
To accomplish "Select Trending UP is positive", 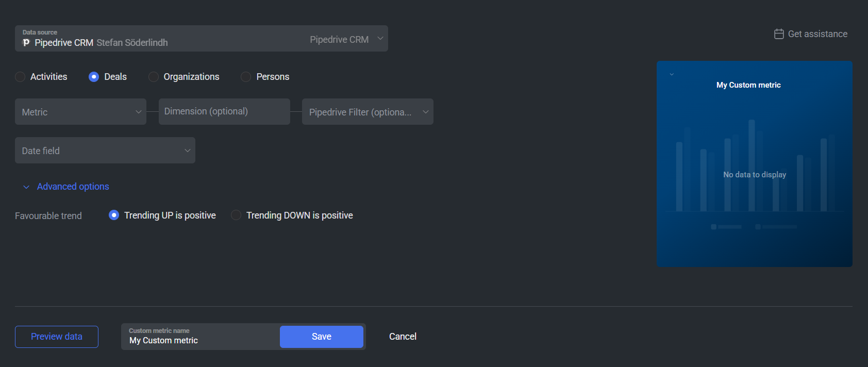I will coord(114,215).
